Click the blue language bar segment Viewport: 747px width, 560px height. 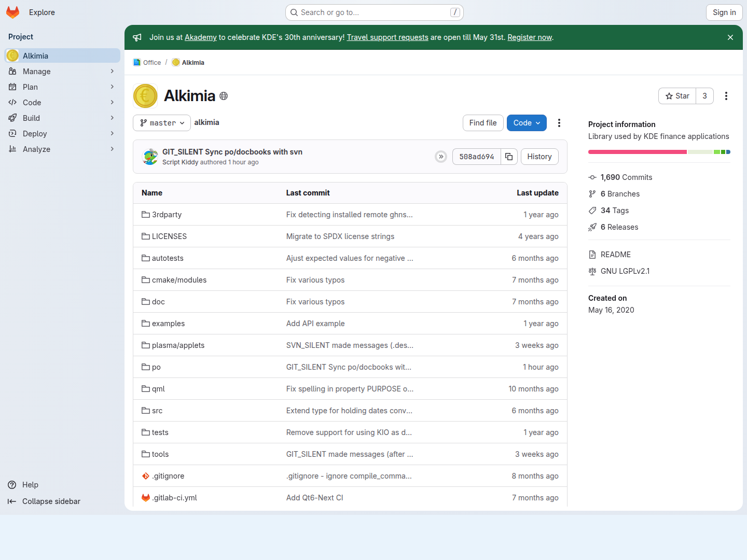click(728, 152)
